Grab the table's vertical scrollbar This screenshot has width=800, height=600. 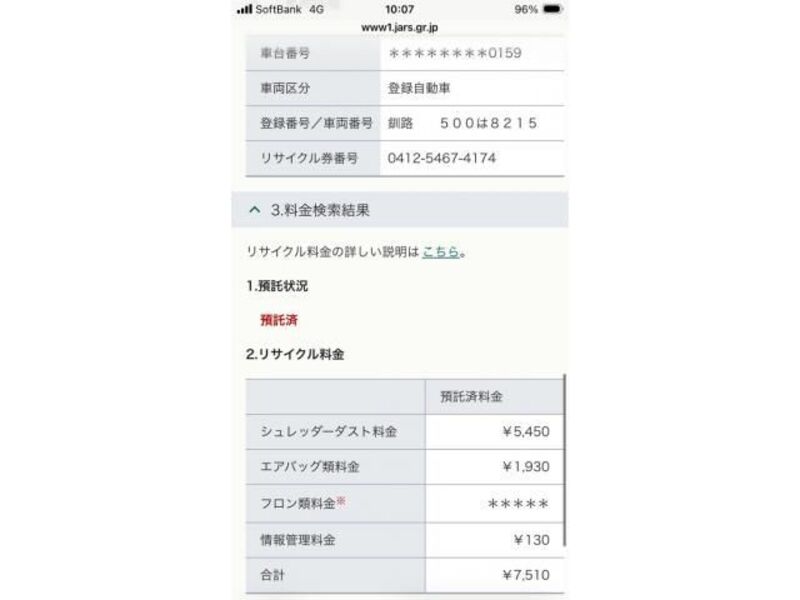(565, 460)
